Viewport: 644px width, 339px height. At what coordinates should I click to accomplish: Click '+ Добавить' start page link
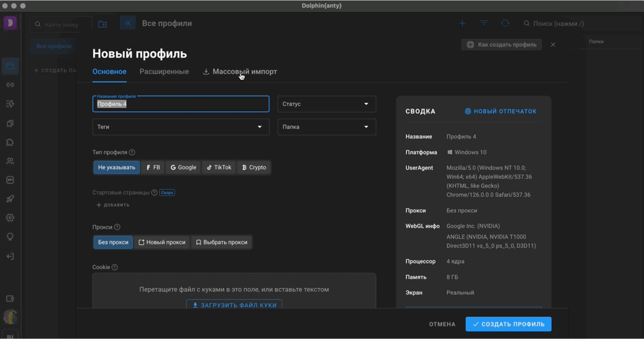(x=113, y=205)
